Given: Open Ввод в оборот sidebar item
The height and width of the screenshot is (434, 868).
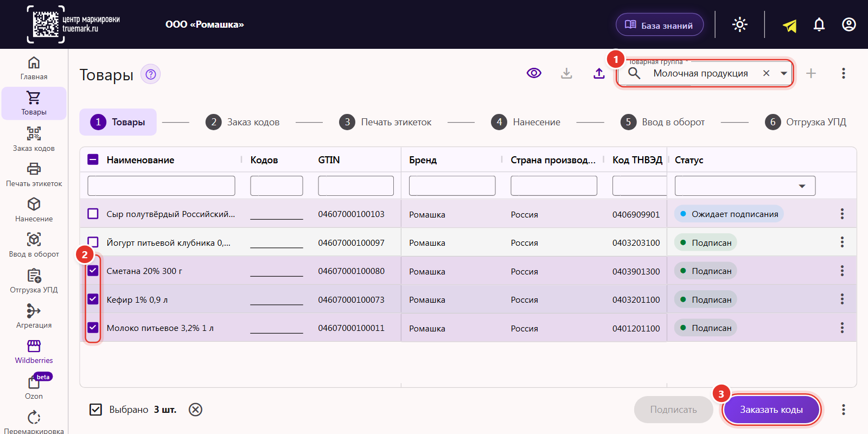Looking at the screenshot, I should (x=34, y=245).
